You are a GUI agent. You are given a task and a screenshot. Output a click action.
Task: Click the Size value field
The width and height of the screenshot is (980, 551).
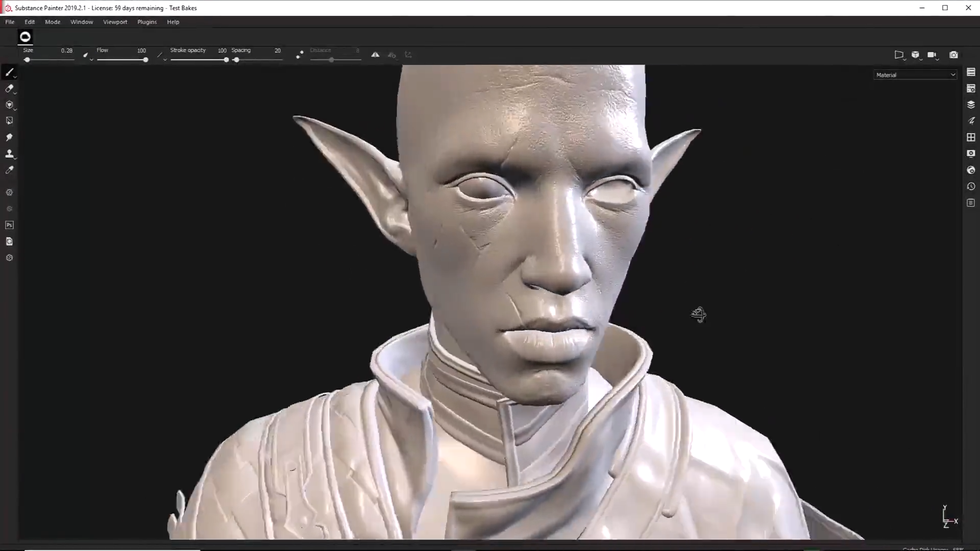pyautogui.click(x=66, y=51)
